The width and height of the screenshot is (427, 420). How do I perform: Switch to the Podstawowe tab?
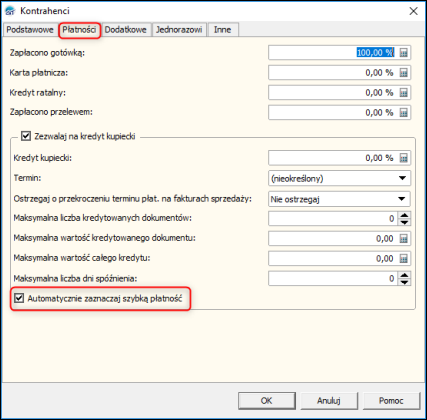[x=30, y=30]
